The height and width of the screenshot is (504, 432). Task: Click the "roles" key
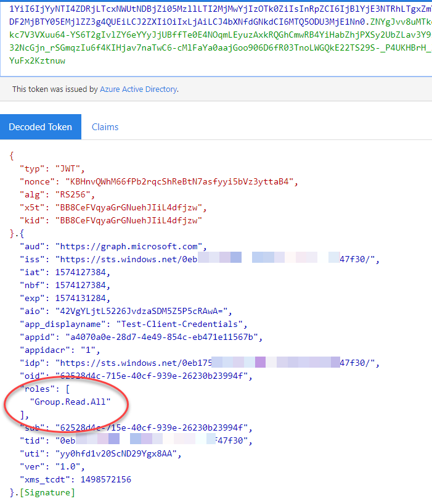tap(37, 389)
